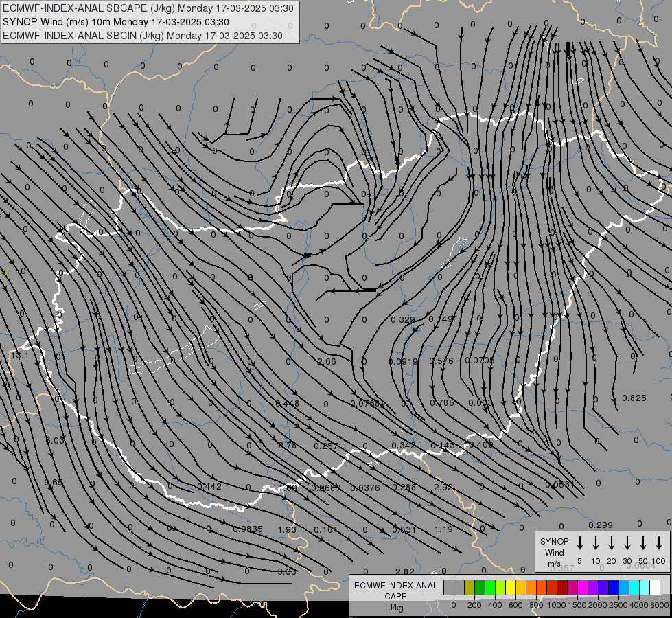Click the map value 0.342
Screen dimensions: 672x618
[404, 446]
